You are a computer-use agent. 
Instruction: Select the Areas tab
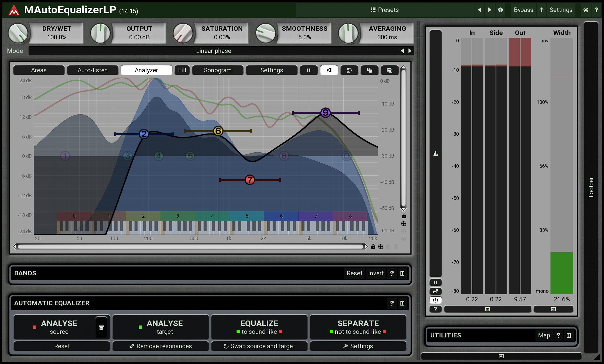(39, 70)
